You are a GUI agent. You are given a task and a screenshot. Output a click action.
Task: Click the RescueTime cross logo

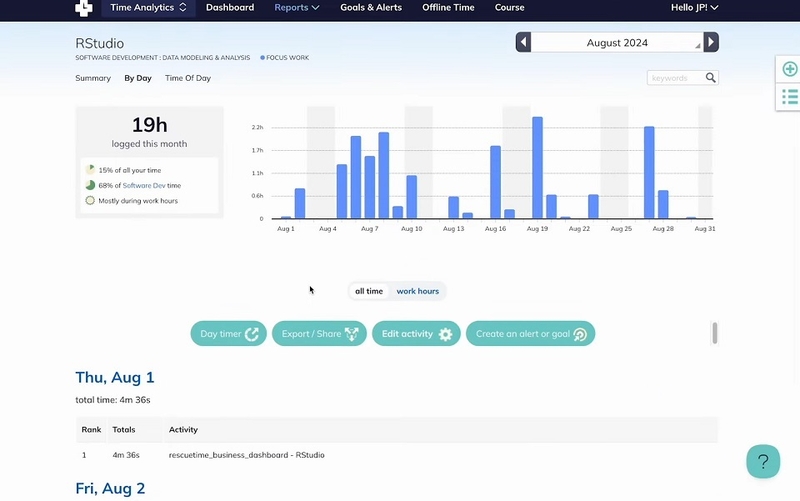coord(84,8)
